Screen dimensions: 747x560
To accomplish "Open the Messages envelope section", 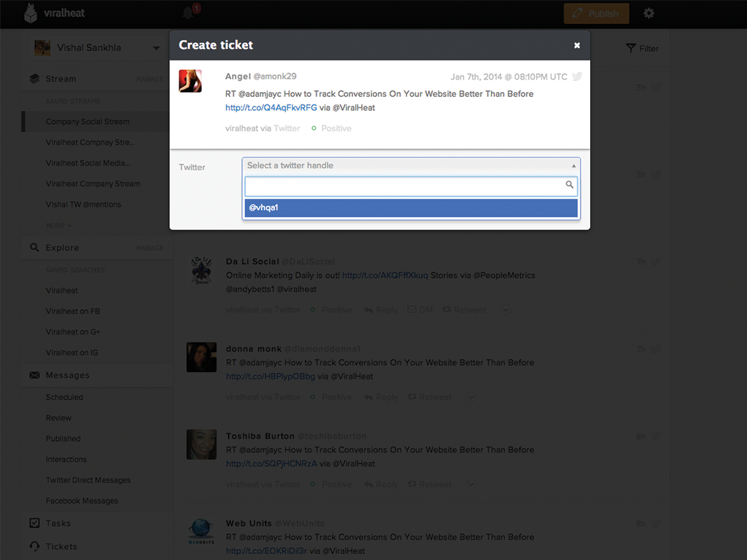I will (x=34, y=375).
